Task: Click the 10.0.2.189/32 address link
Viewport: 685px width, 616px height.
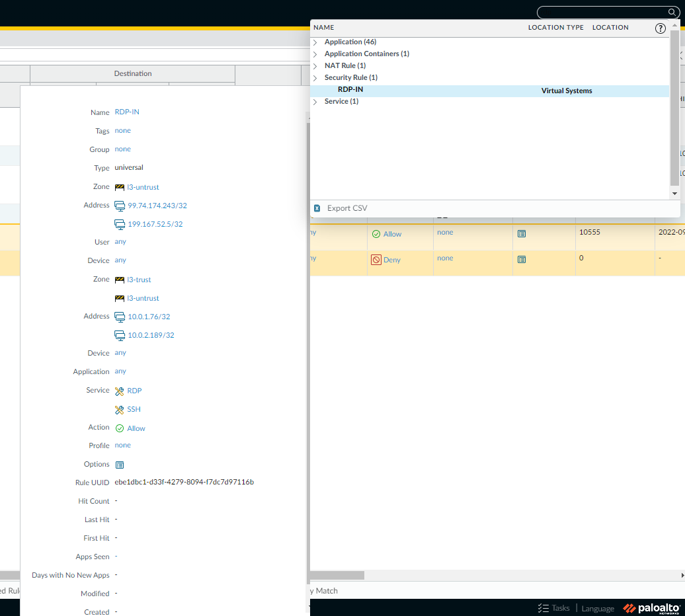Action: click(x=151, y=335)
